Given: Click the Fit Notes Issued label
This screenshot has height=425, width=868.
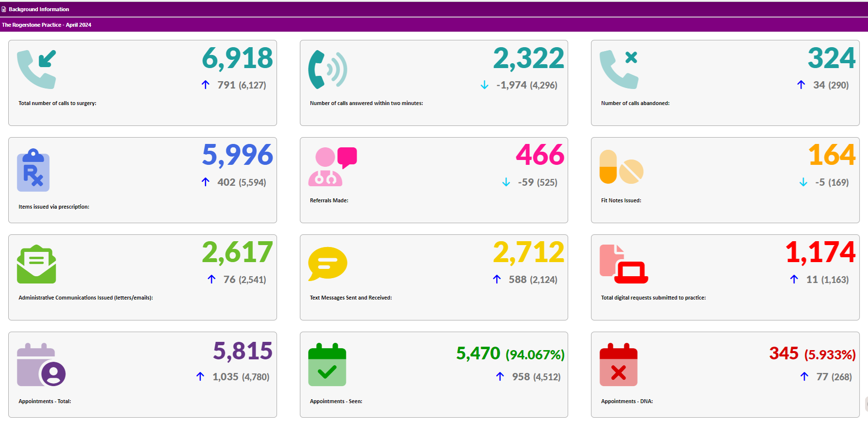Looking at the screenshot, I should [621, 200].
